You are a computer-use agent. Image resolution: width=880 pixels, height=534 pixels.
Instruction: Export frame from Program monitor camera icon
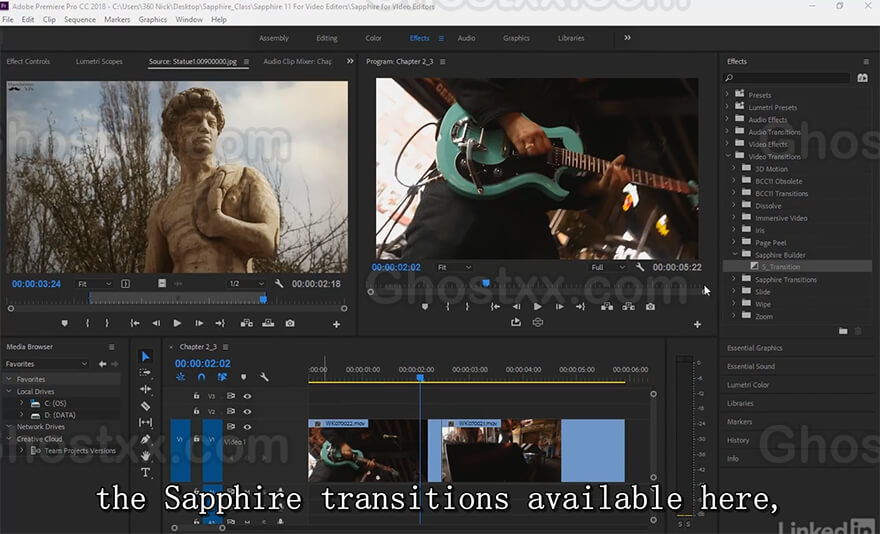click(650, 307)
